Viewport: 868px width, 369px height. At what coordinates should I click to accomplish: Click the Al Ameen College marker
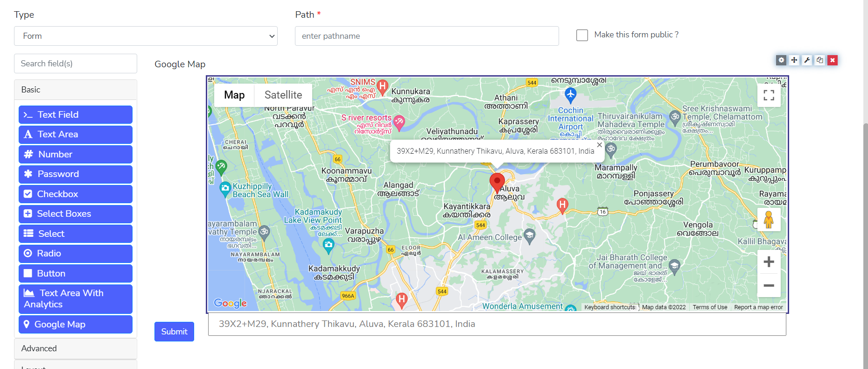529,236
